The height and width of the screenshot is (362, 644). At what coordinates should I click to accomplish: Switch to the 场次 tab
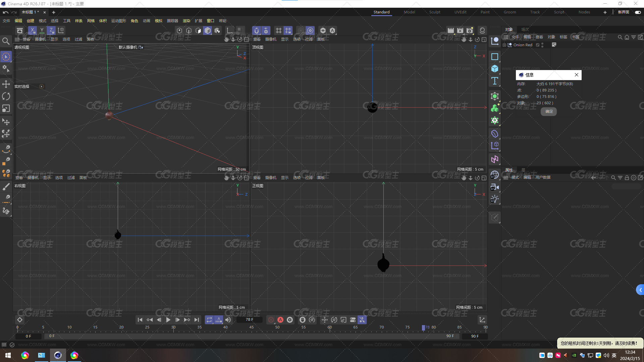tap(525, 29)
